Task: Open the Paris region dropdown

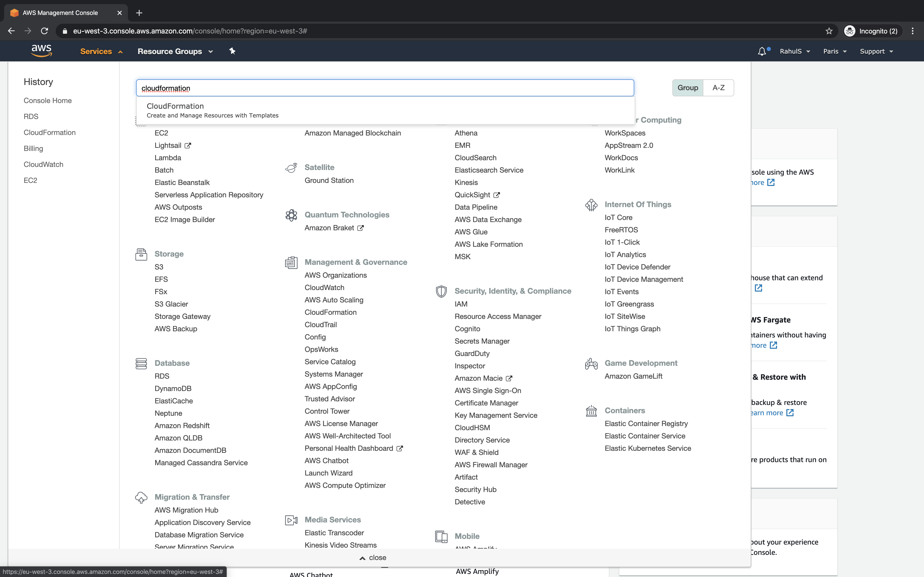Action: (x=834, y=51)
